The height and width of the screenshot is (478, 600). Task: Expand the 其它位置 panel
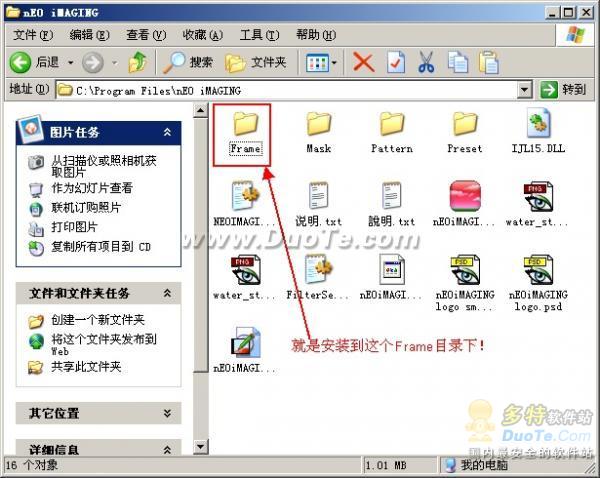pos(167,413)
